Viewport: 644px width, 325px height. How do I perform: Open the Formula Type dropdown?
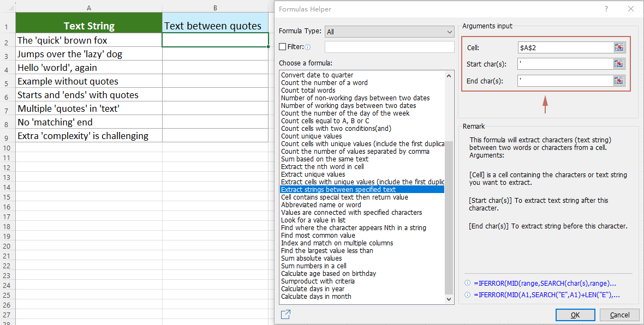(389, 32)
